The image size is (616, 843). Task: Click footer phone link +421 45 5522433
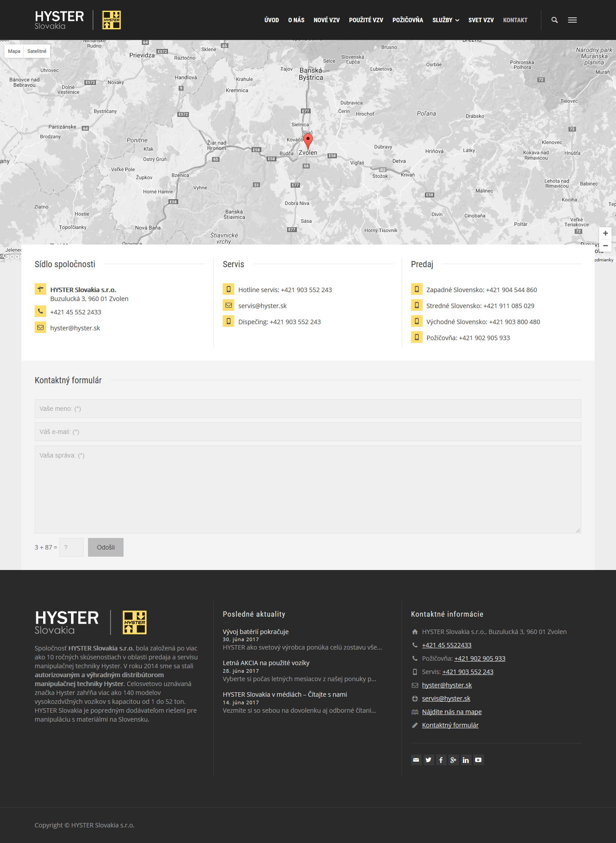click(x=447, y=645)
